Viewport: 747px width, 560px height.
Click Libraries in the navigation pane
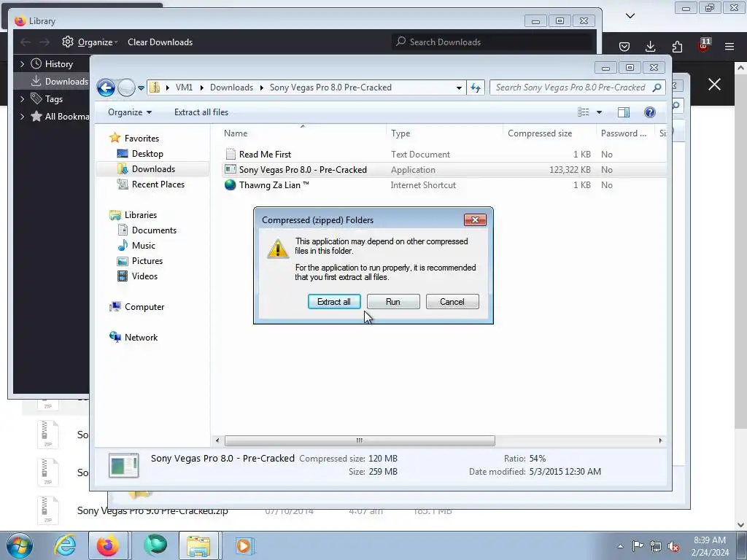(141, 215)
